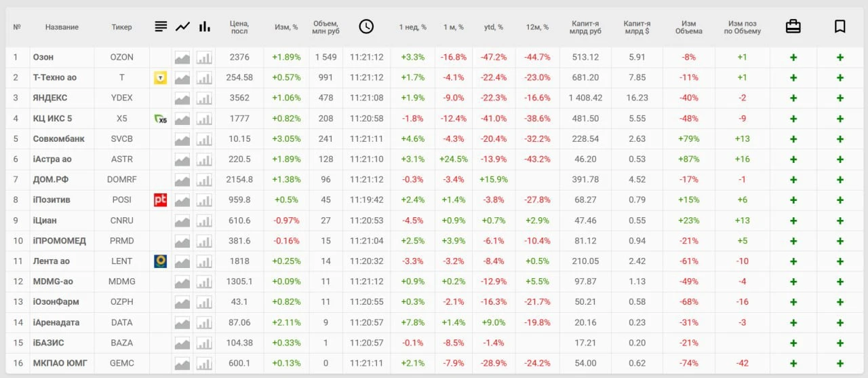868x378 pixels.
Task: Sort by 1 м, % header
Action: pyautogui.click(x=454, y=27)
